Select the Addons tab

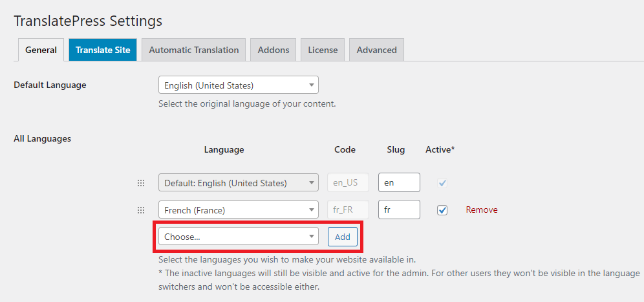273,50
